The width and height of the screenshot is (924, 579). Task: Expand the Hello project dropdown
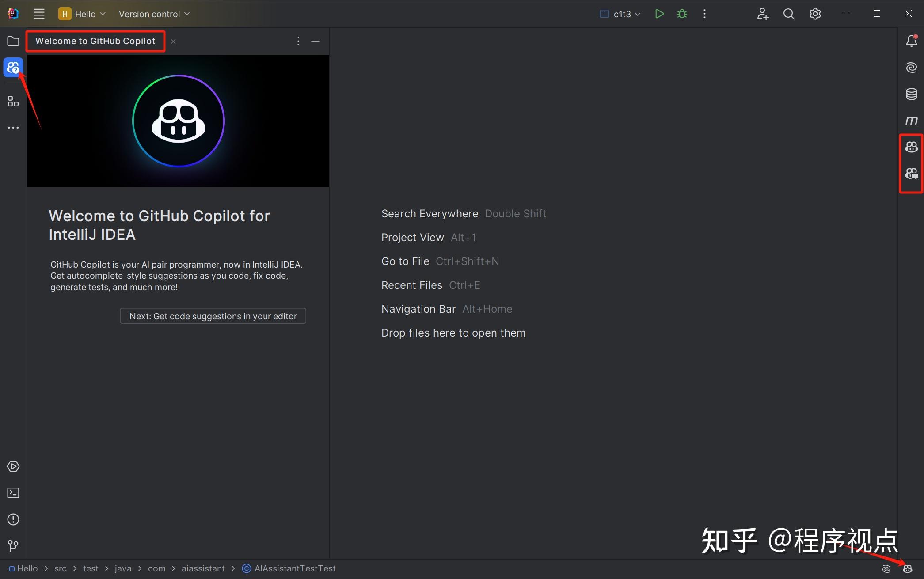tap(103, 14)
